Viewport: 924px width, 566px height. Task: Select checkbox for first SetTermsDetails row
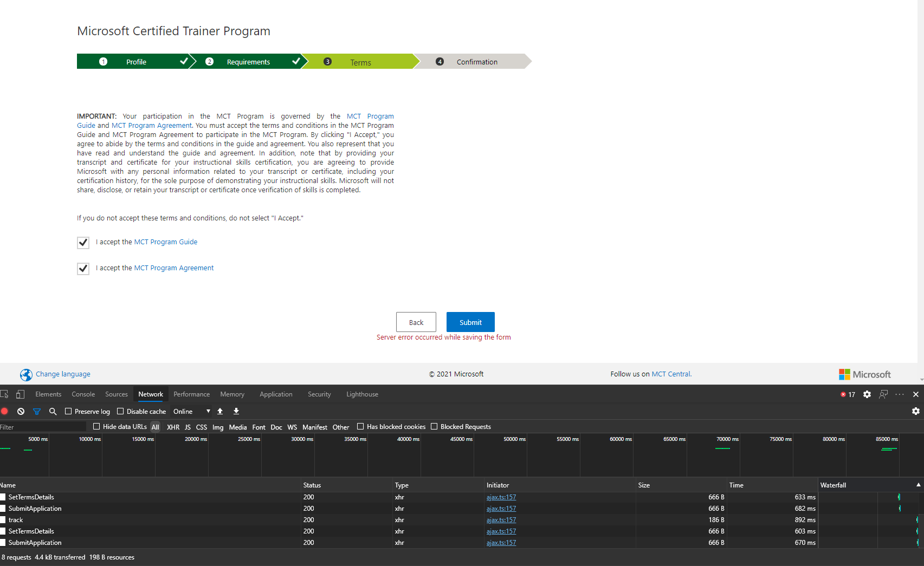(3, 497)
